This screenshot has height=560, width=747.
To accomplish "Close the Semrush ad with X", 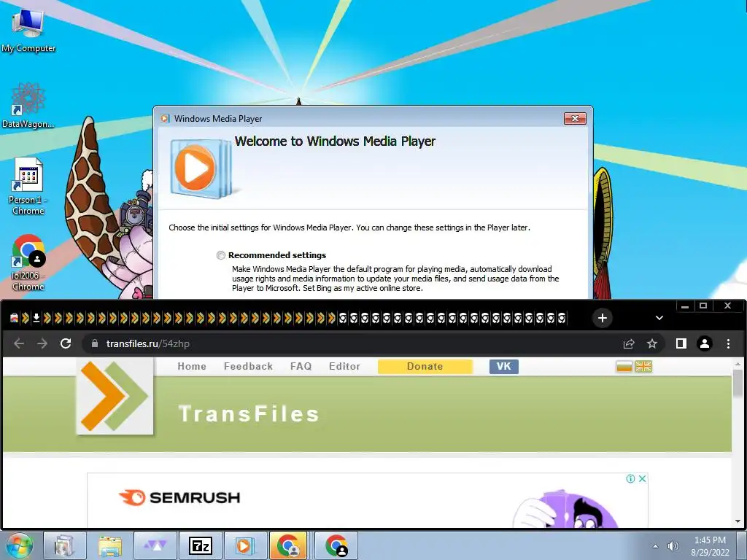I will [x=642, y=478].
